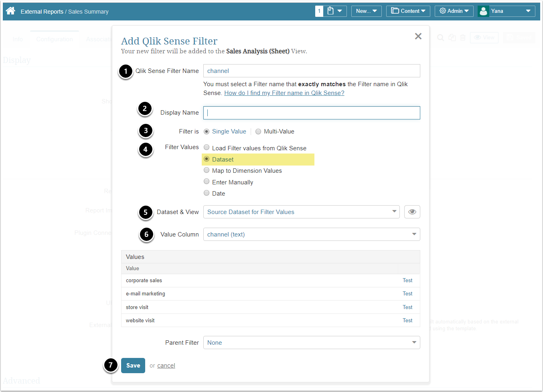Image resolution: width=543 pixels, height=392 pixels.
Task: Open the Value Column dropdown
Action: 311,234
